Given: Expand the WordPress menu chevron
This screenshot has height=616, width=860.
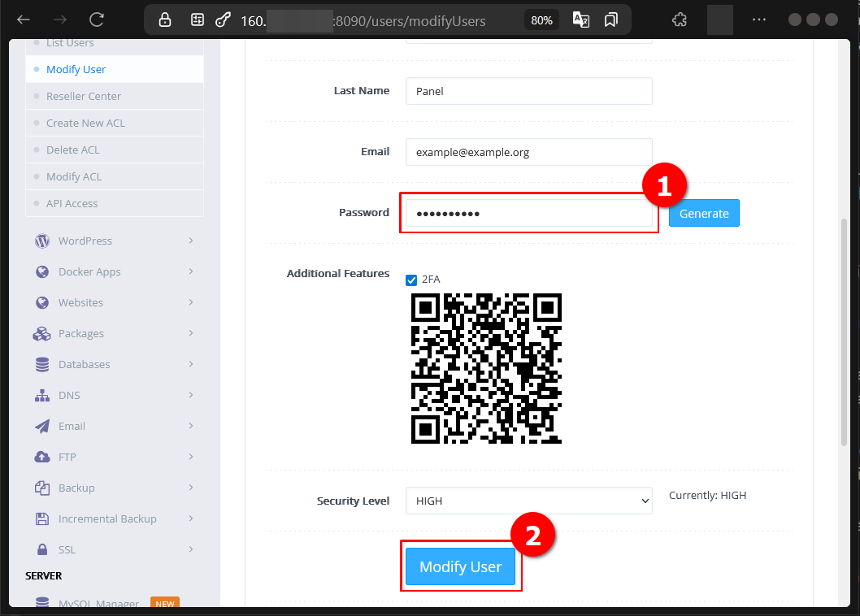Looking at the screenshot, I should [191, 241].
